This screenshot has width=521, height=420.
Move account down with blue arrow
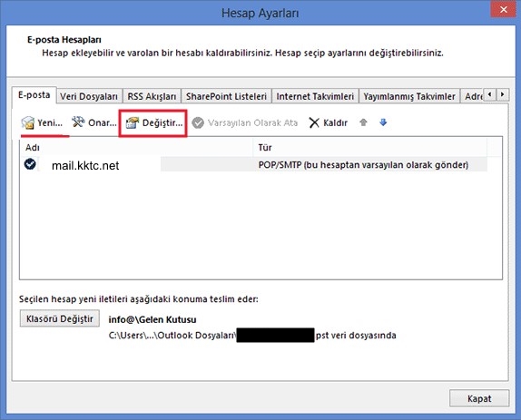(x=383, y=122)
